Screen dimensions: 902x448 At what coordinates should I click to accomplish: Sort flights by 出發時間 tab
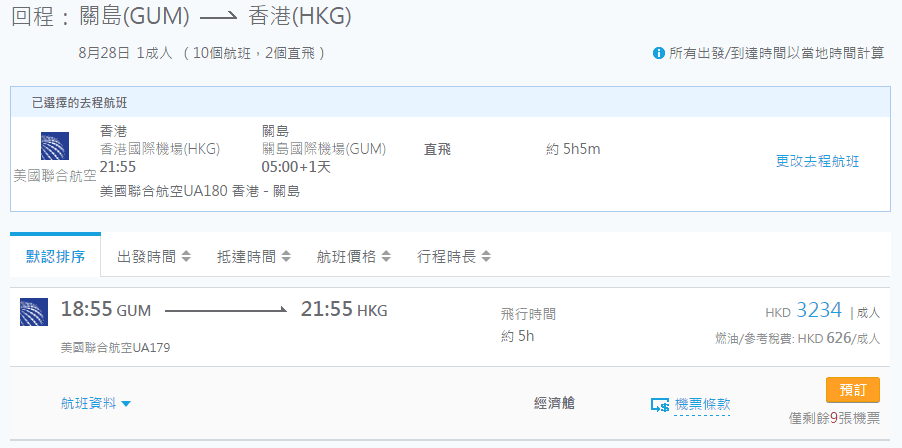tap(146, 257)
